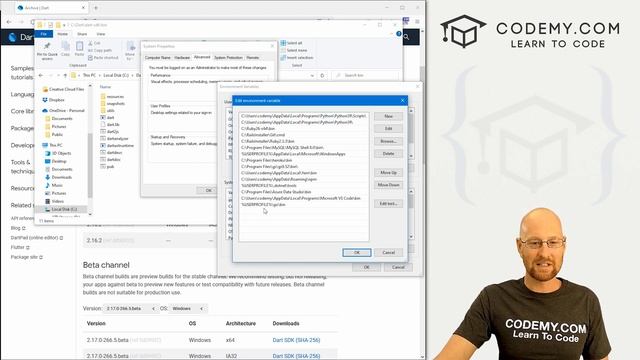Screen dimensions: 640x360
Task: Go back in File Explorer navigation
Action: pos(40,76)
